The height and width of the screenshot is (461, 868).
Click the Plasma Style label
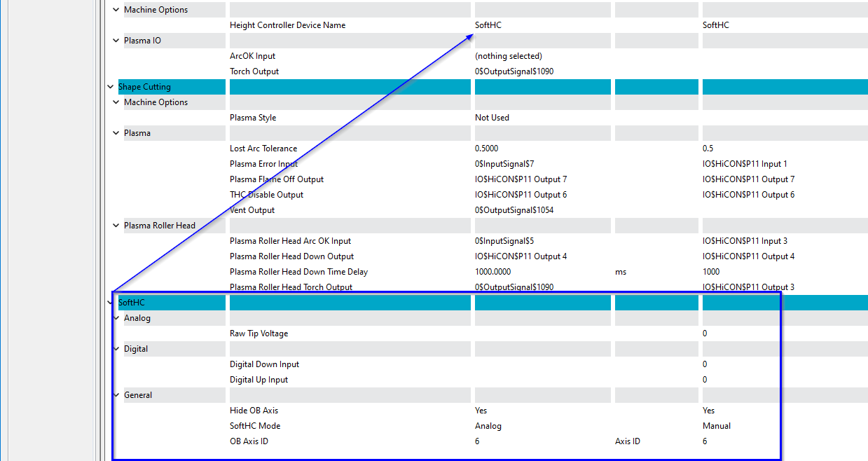(253, 118)
